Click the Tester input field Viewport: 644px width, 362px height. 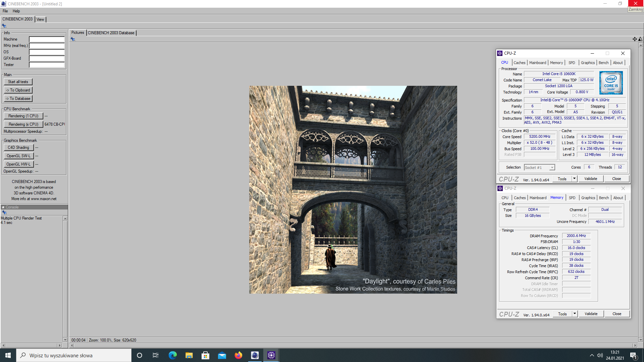[x=47, y=65]
